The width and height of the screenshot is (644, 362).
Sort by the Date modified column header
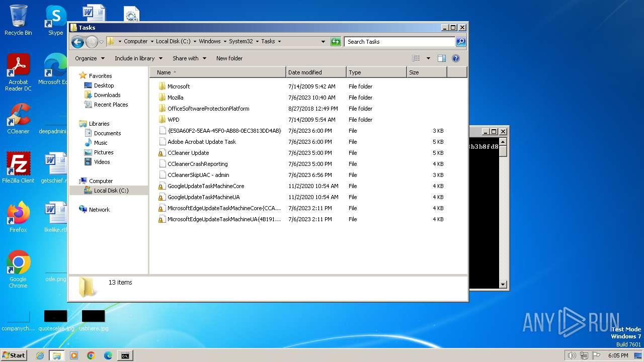click(316, 72)
